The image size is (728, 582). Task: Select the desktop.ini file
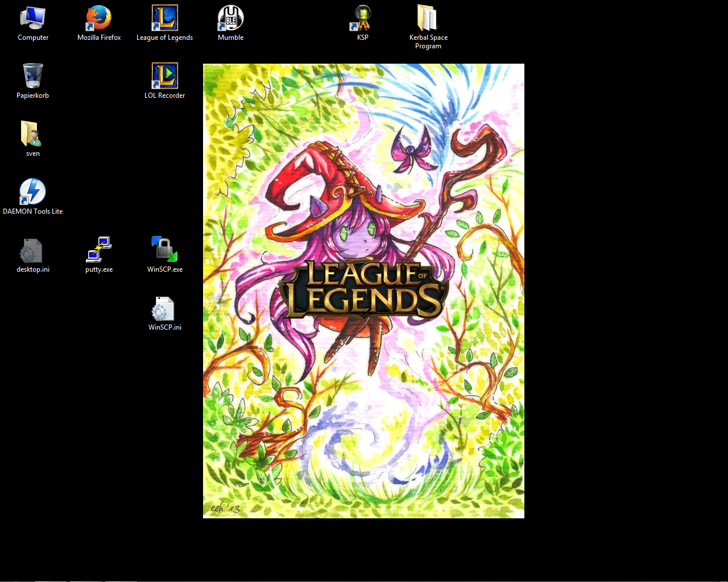(32, 251)
